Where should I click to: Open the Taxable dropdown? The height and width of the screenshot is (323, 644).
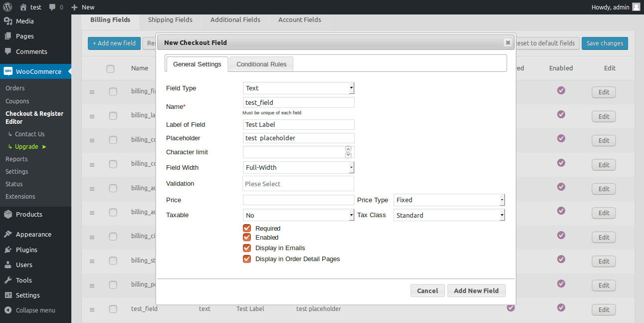[298, 215]
